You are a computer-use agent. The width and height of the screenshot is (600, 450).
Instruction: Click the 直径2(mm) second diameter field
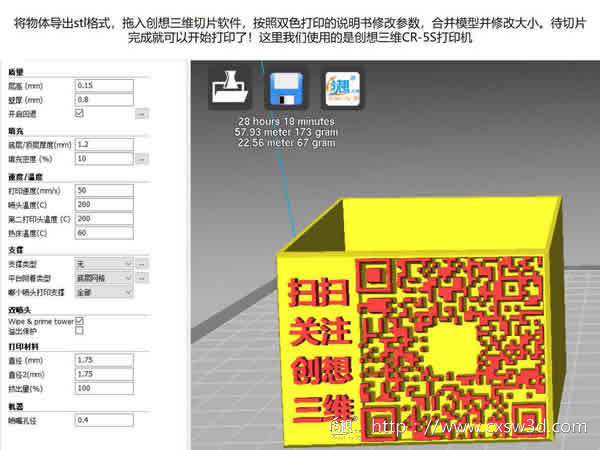(x=104, y=374)
